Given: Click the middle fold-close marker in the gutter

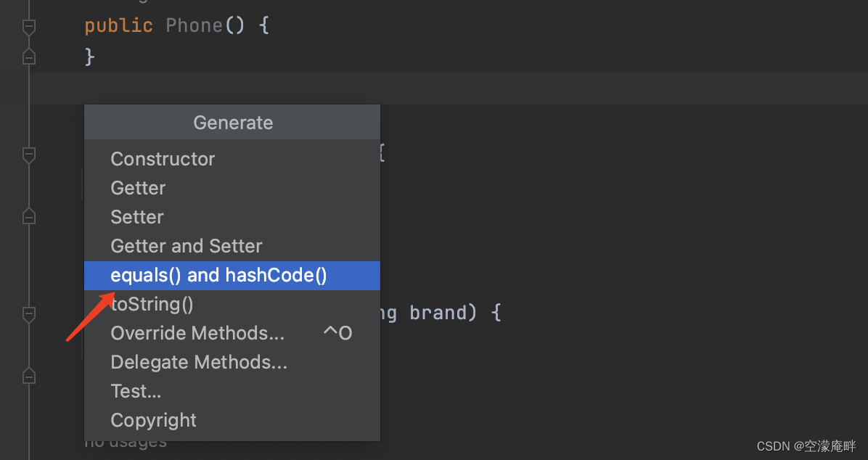Looking at the screenshot, I should pos(28,215).
